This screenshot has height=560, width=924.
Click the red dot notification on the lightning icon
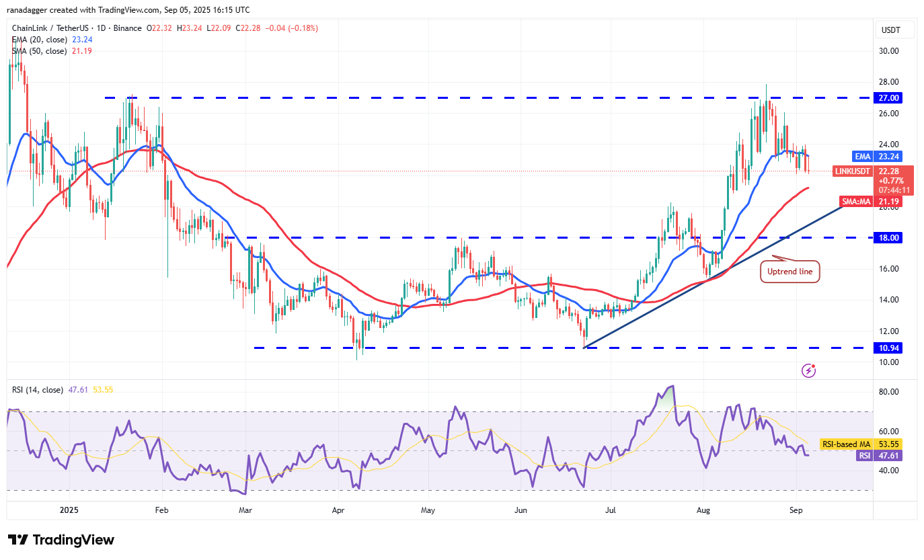(814, 365)
